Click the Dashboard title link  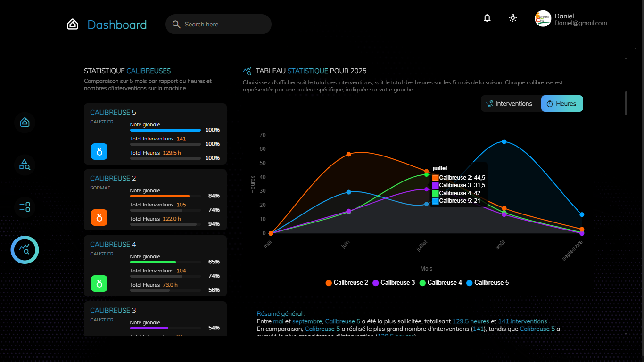117,25
